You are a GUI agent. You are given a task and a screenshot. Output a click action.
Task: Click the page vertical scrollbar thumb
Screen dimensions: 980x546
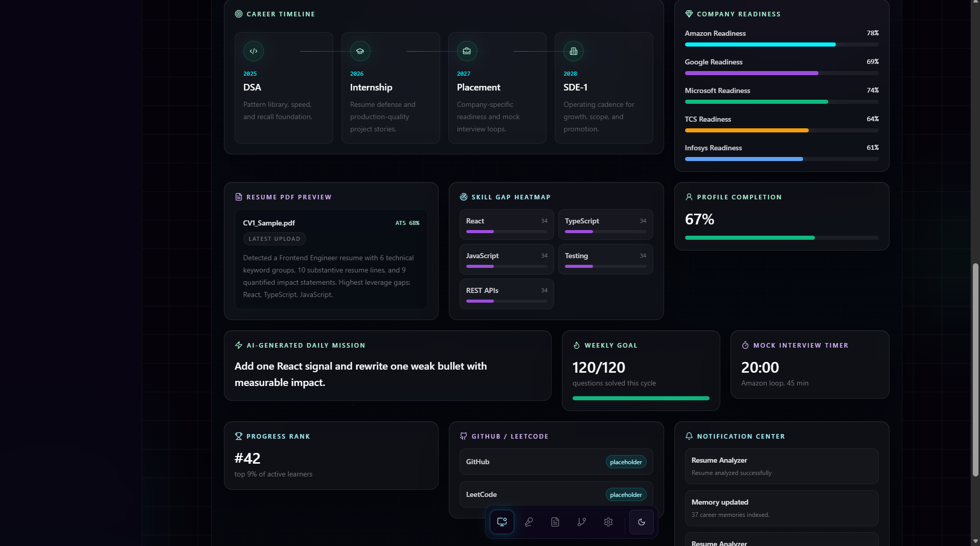[975, 370]
